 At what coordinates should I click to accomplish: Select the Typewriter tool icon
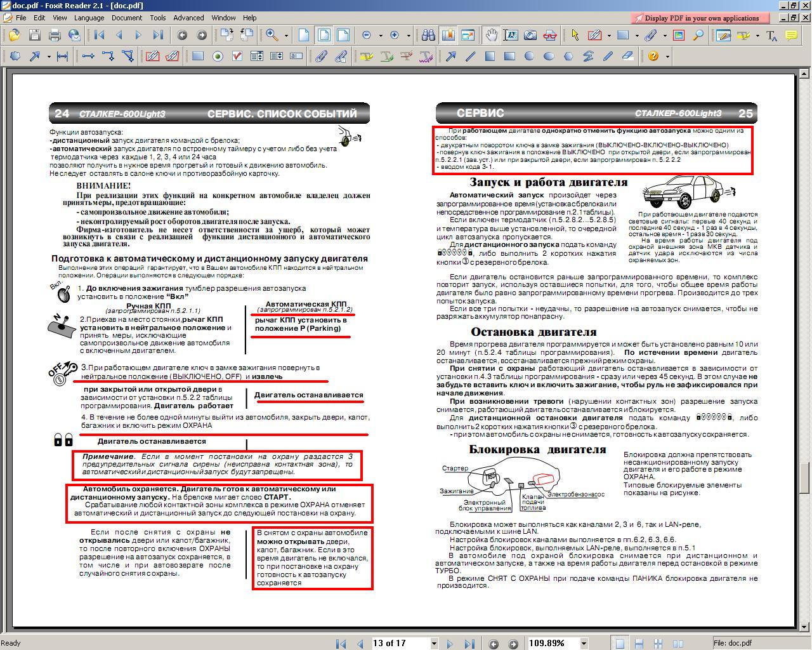tap(772, 36)
